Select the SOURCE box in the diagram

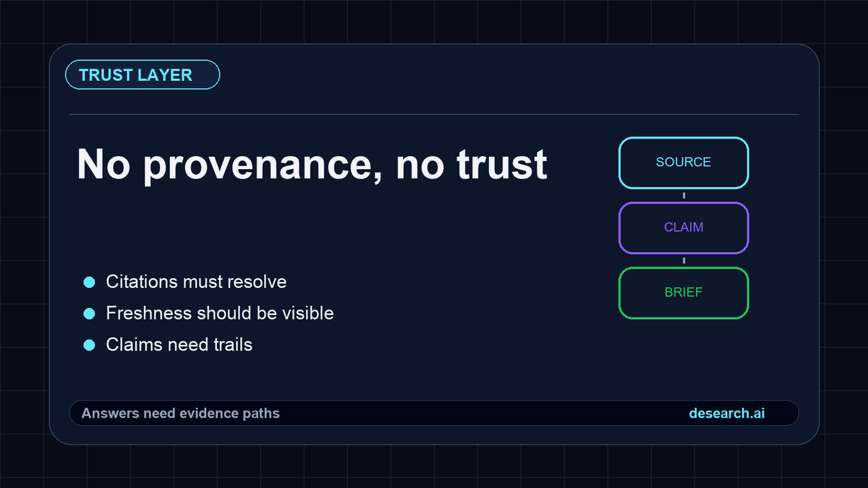click(x=684, y=163)
